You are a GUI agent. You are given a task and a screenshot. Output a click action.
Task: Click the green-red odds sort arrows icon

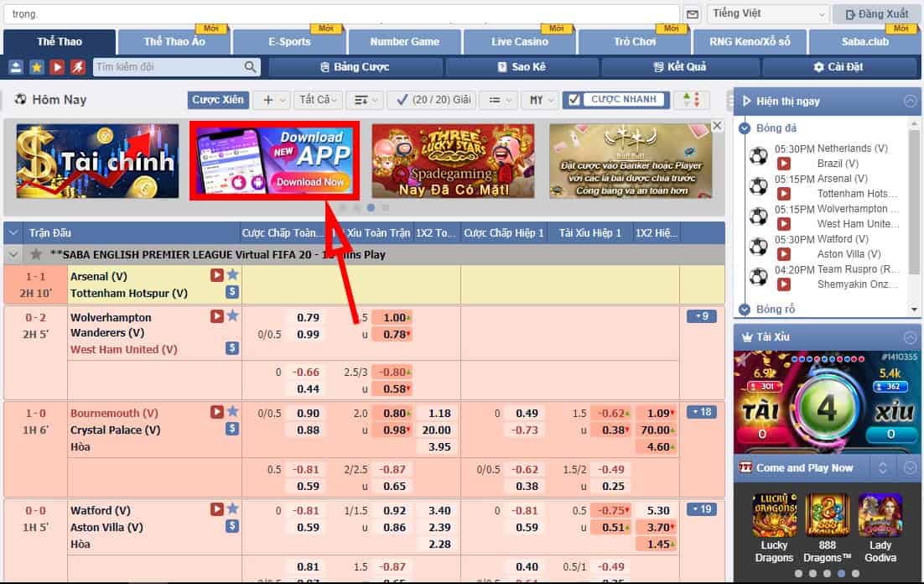click(x=691, y=100)
